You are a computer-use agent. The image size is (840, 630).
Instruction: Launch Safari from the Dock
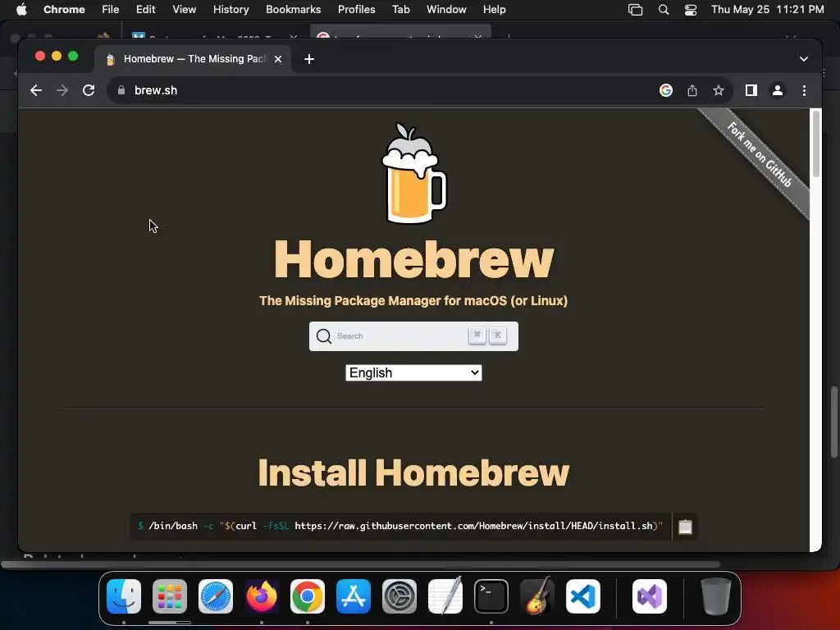[216, 596]
